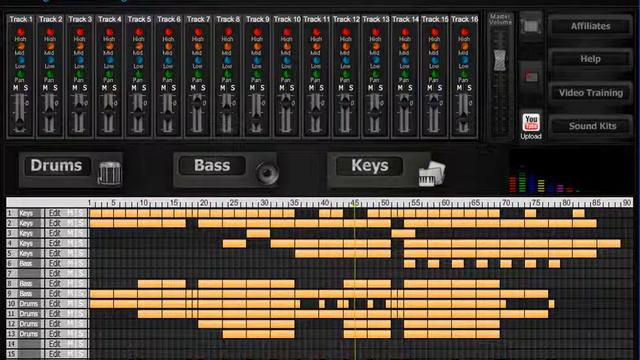640x360 pixels.
Task: Click Track 5 orange Mid knob
Action: (138, 47)
